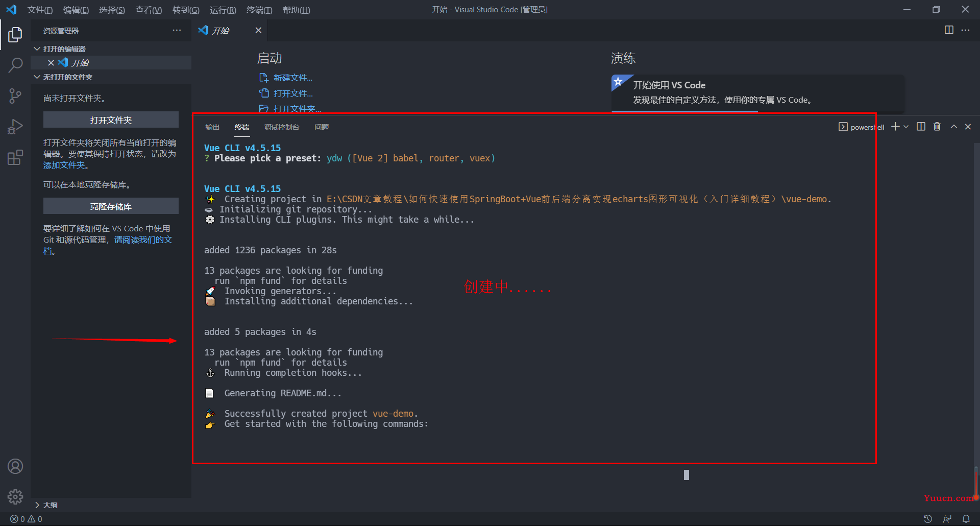This screenshot has width=980, height=526.
Task: Maximize the panel size with chevron up
Action: tap(953, 126)
